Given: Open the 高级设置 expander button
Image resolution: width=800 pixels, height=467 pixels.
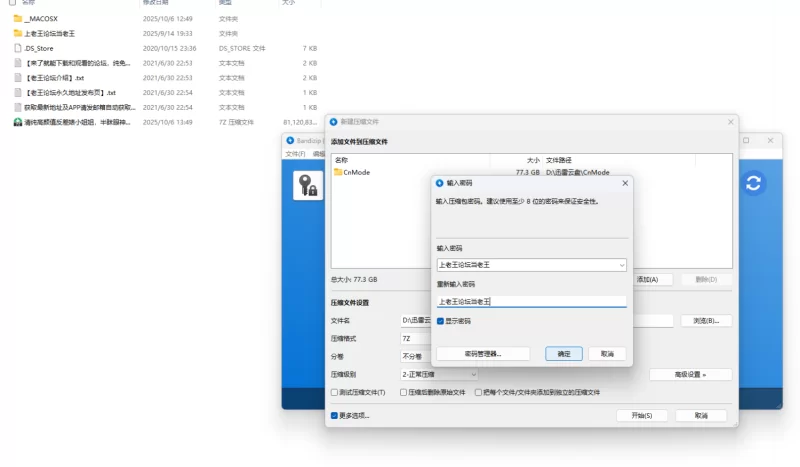Looking at the screenshot, I should (690, 374).
